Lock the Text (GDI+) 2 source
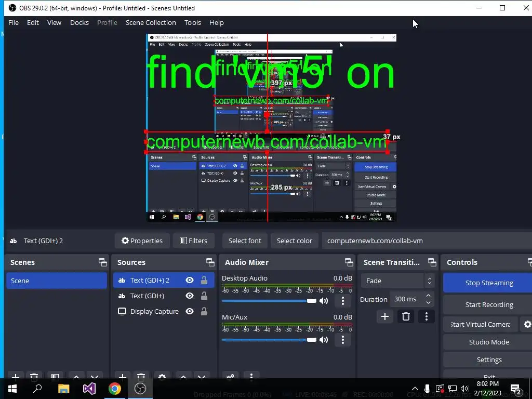532x399 pixels. pyautogui.click(x=204, y=280)
